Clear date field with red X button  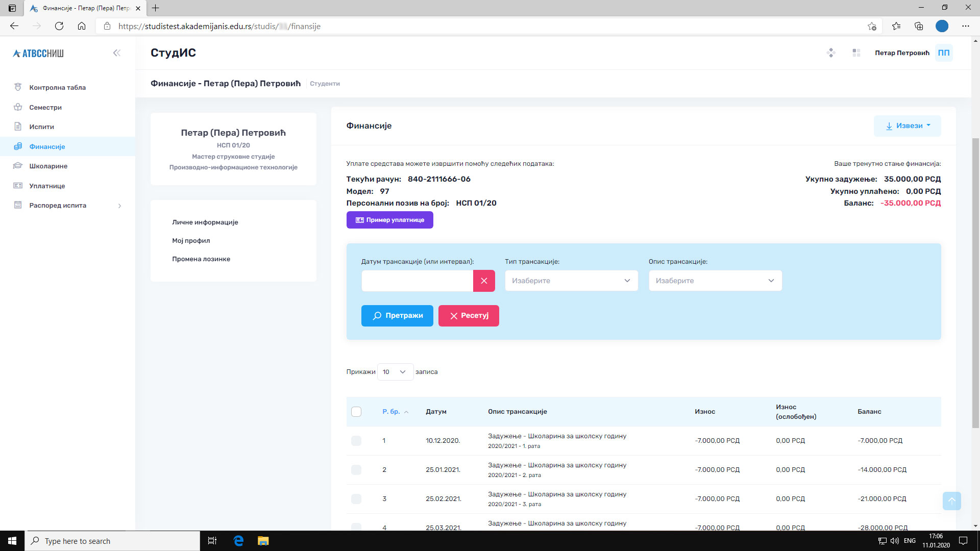point(484,281)
